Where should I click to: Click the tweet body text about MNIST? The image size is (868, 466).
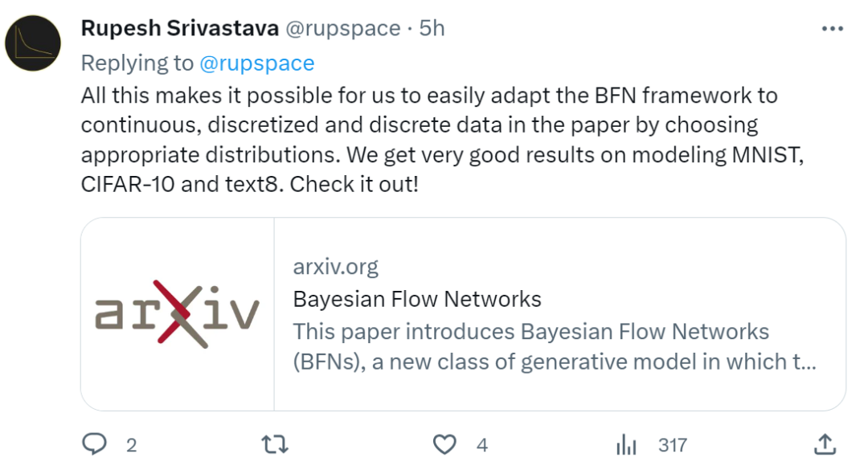[442, 140]
